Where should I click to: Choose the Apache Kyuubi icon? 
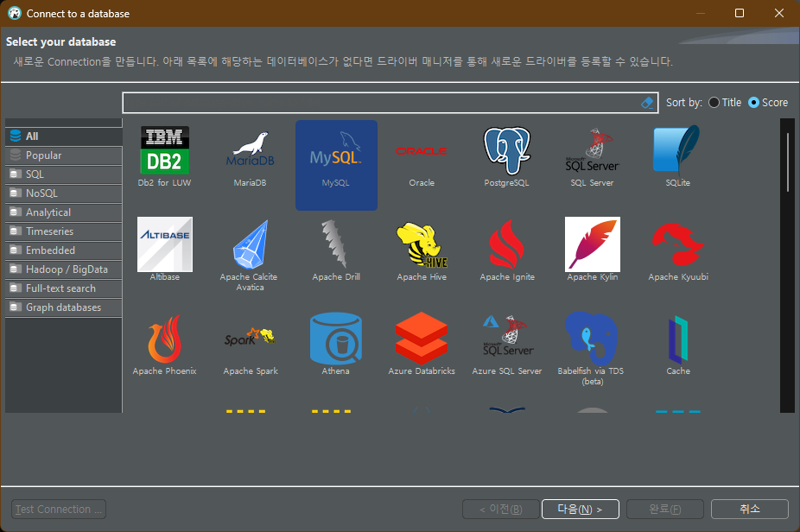(x=678, y=244)
